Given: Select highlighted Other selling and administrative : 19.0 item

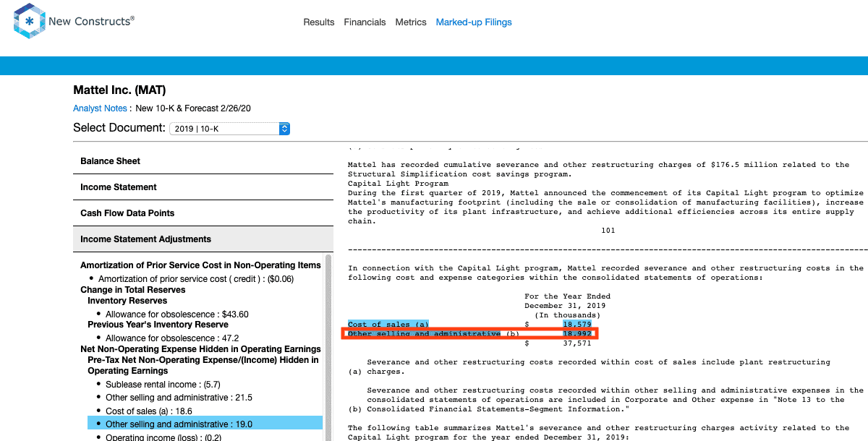Looking at the screenshot, I should 205,424.
